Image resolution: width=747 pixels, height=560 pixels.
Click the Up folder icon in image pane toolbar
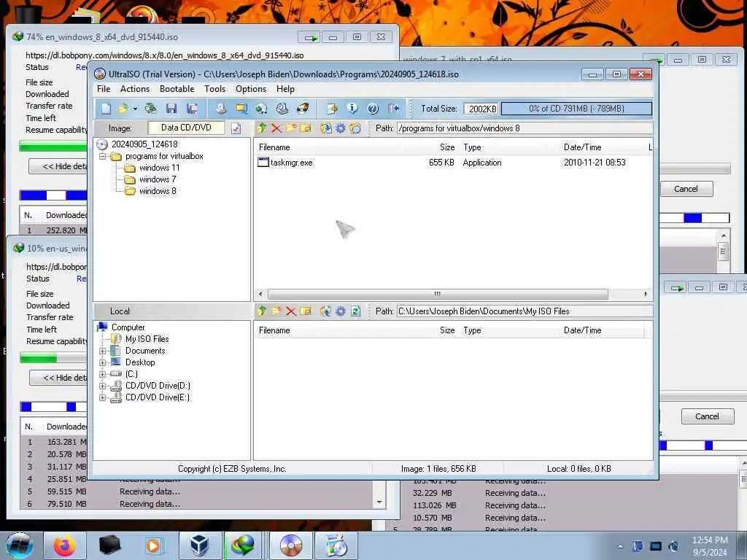[262, 128]
